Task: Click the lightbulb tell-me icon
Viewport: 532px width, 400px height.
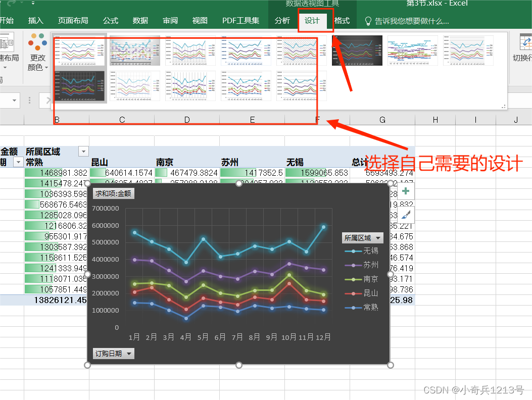Action: pyautogui.click(x=368, y=21)
